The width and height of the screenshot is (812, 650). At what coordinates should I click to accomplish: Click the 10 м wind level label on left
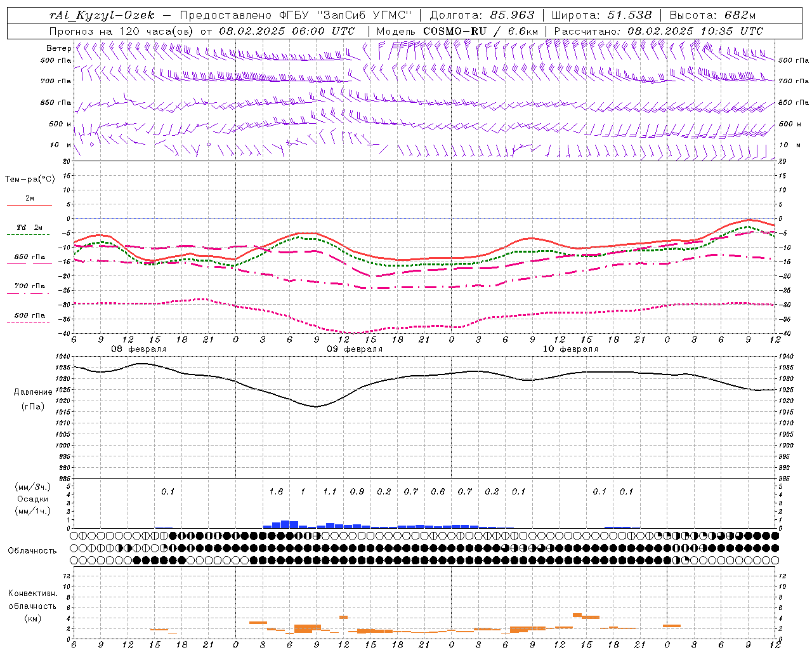click(60, 145)
